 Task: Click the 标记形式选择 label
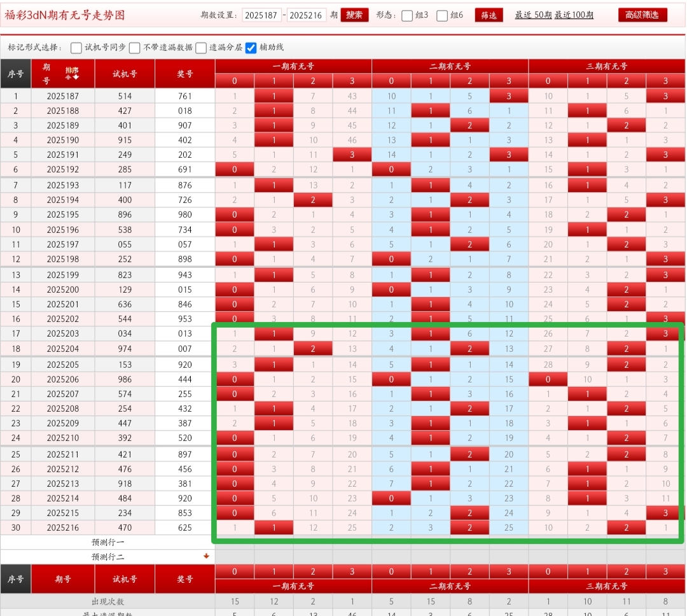point(34,48)
